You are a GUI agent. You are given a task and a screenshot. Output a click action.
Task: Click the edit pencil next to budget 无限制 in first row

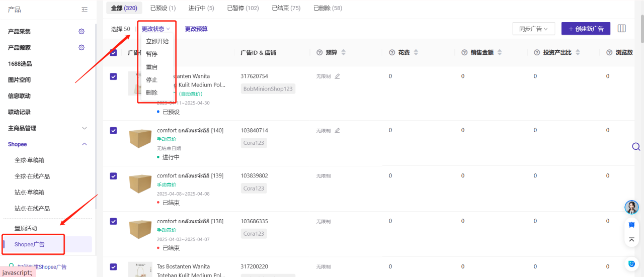338,76
